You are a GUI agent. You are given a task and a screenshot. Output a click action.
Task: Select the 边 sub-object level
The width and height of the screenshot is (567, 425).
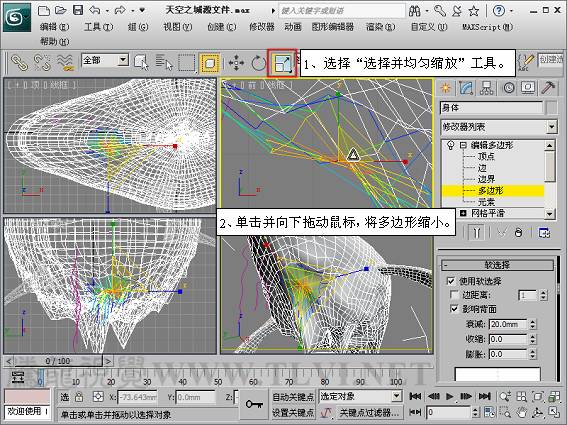pos(482,168)
